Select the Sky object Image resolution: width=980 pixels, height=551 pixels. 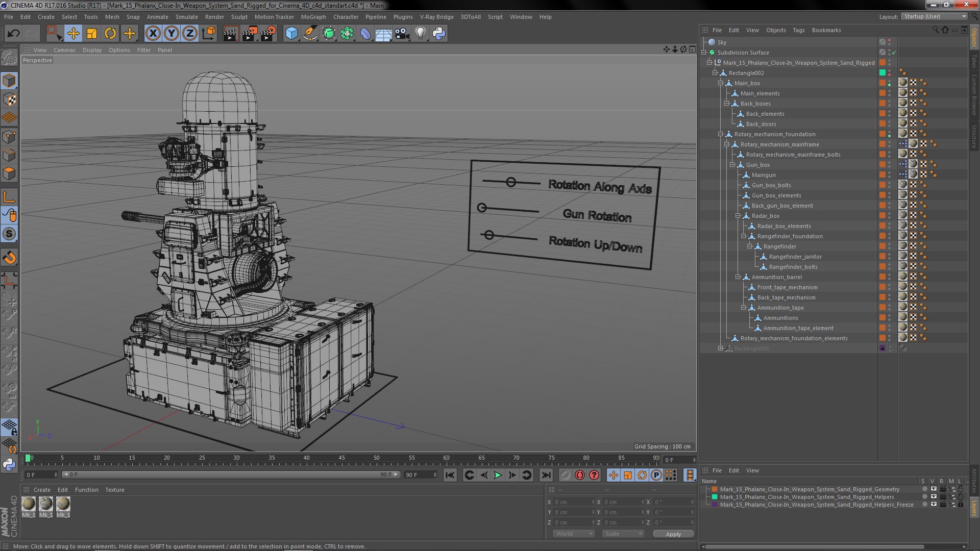[721, 42]
